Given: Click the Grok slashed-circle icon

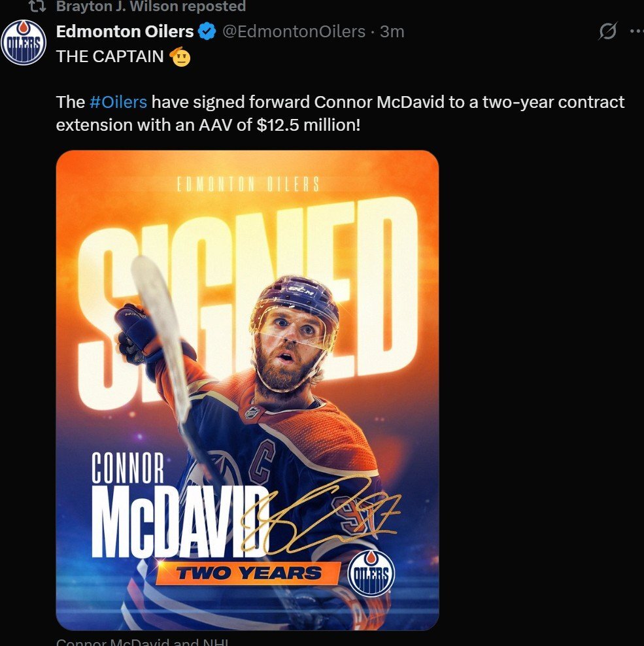Looking at the screenshot, I should [x=607, y=31].
